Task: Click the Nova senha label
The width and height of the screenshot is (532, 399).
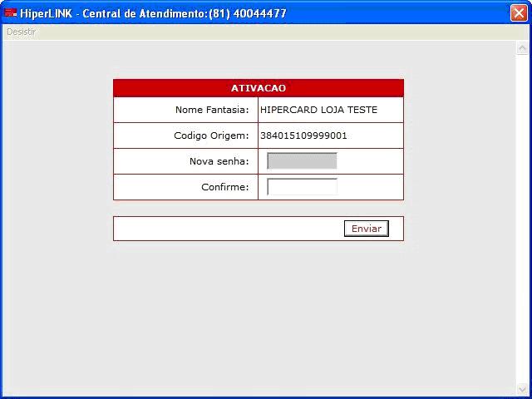Action: click(x=219, y=161)
